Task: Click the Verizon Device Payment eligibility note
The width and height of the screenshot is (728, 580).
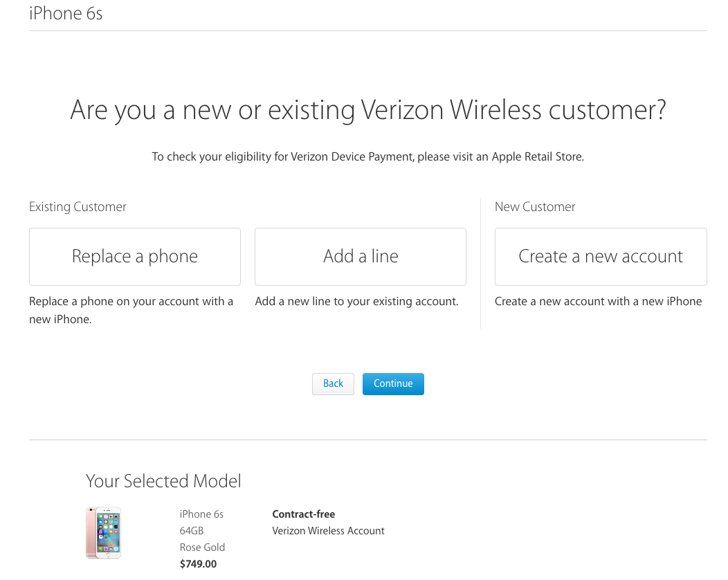Action: click(367, 156)
